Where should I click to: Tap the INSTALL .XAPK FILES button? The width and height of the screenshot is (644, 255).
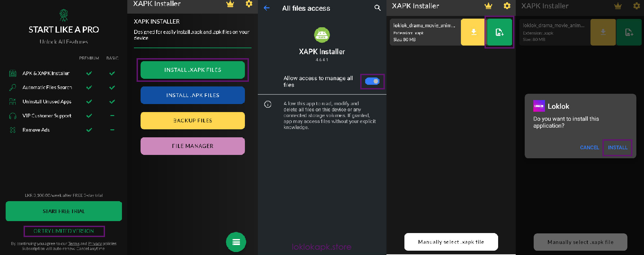(x=193, y=70)
